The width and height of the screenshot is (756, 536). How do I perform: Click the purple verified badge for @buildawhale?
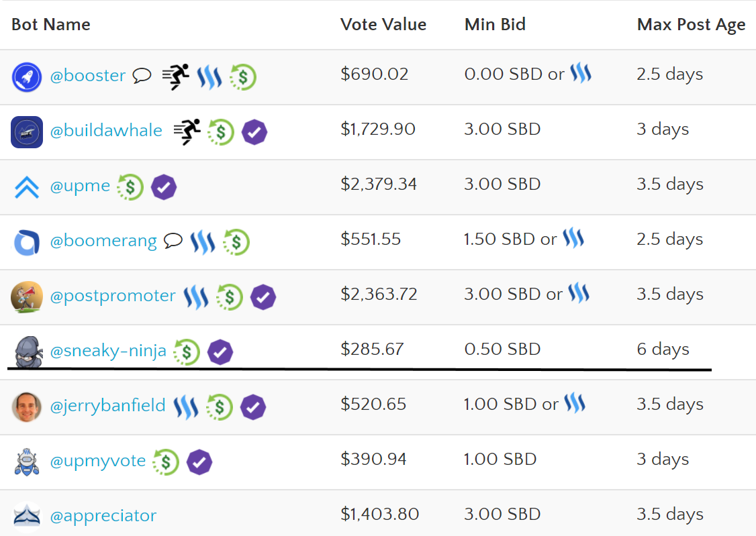pyautogui.click(x=254, y=132)
